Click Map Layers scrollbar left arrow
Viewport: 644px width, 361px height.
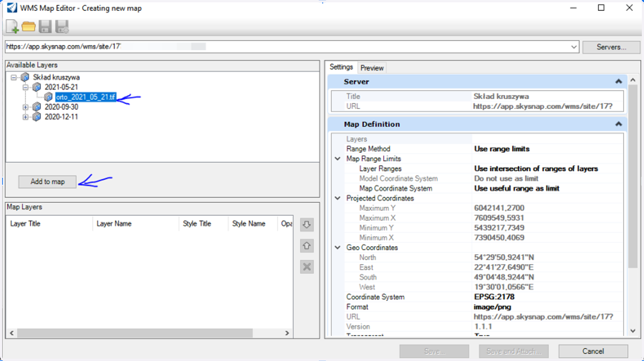point(11,333)
